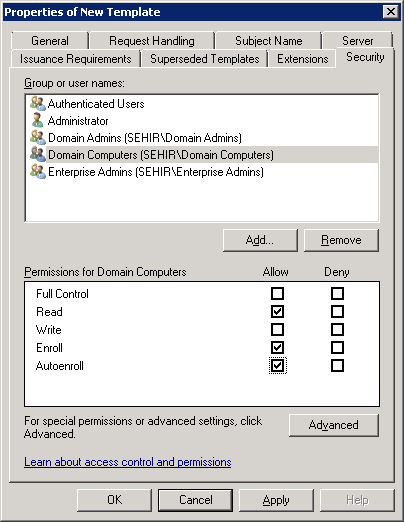Screen dimensions: 404x522
Task: Open the Subject Name tab
Action: pos(269,41)
